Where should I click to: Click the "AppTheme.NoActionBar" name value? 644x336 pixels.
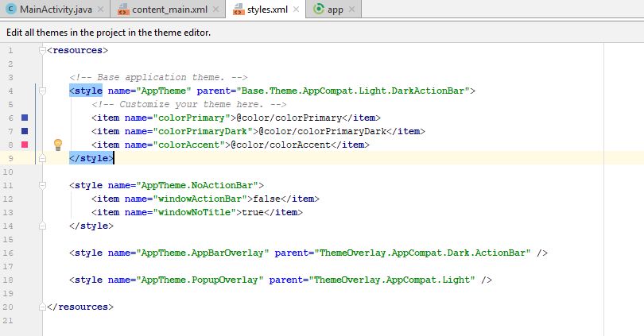point(197,185)
